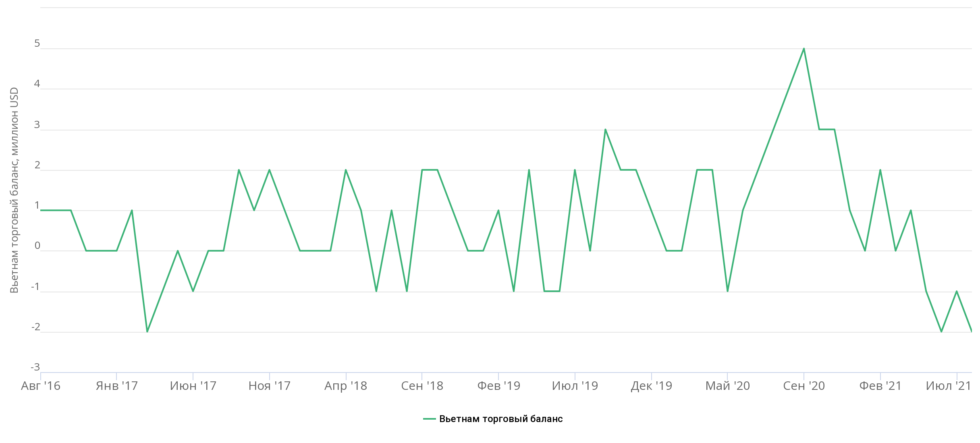The width and height of the screenshot is (980, 443).
Task: Click the y-axis value -3 label
Action: click(35, 367)
